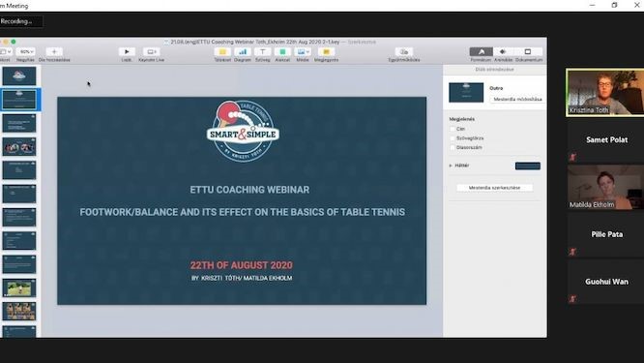Click the Megjelenés section label
The width and height of the screenshot is (644, 363).
pyautogui.click(x=461, y=119)
